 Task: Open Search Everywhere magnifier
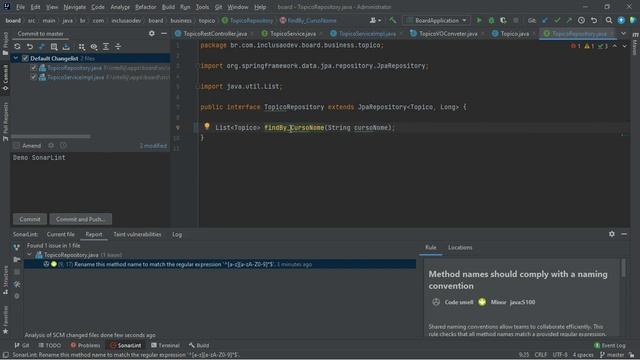[x=609, y=20]
